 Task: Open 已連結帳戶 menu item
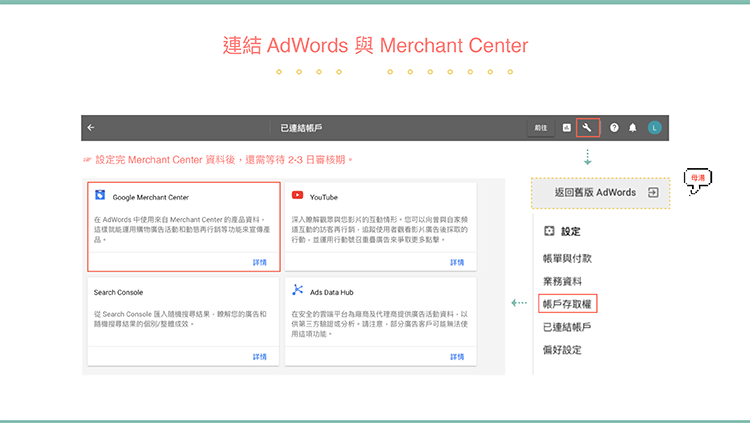(x=567, y=327)
